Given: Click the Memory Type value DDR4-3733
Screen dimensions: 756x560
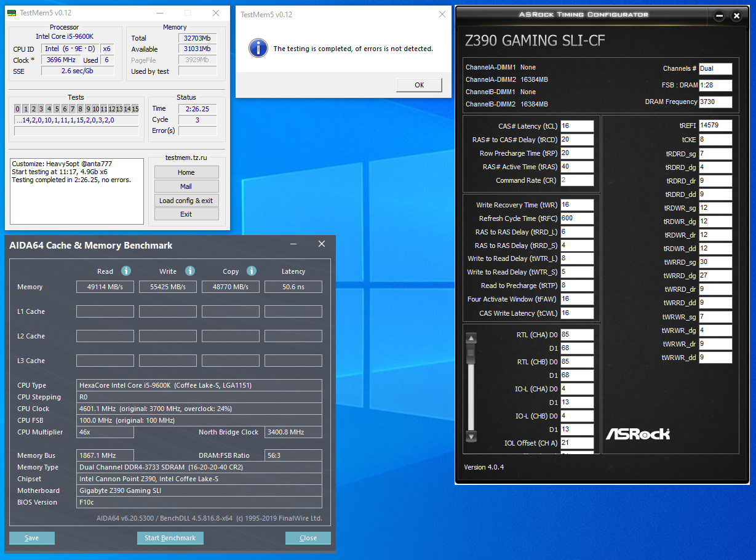Looking at the screenshot, I should 199,467.
